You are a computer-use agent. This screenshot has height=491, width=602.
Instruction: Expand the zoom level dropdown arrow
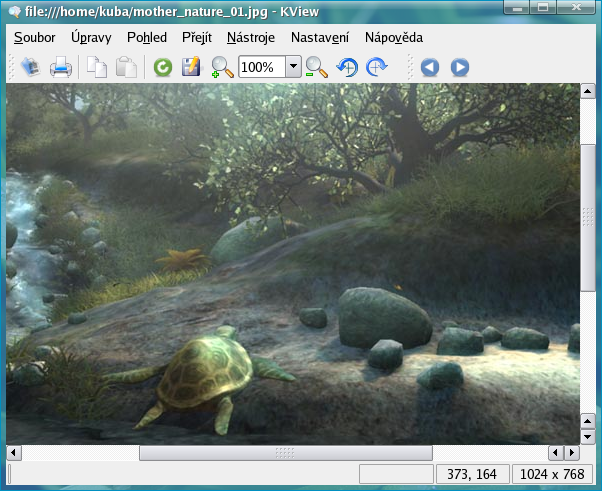point(293,66)
